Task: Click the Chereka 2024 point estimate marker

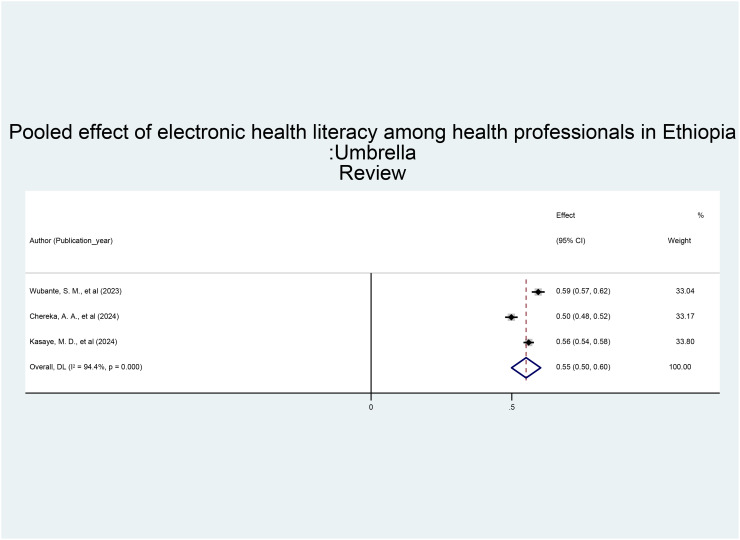Action: point(511,317)
